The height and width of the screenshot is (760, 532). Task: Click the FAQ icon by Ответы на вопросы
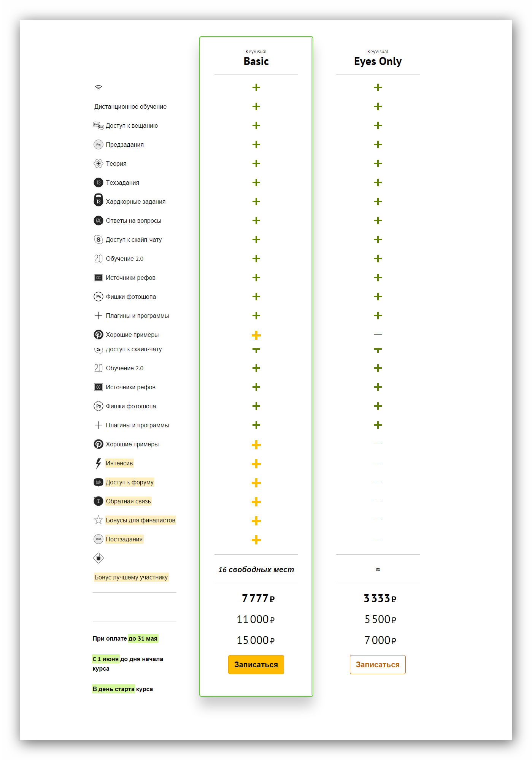(x=98, y=221)
